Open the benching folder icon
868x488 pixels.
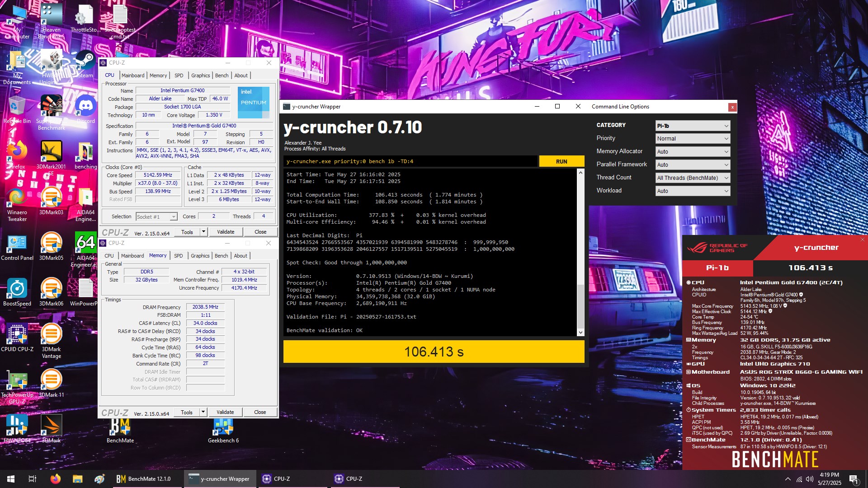pyautogui.click(x=85, y=155)
